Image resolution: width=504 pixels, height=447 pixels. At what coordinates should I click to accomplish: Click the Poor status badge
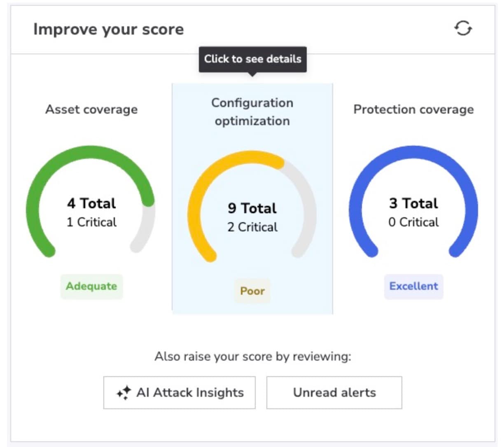pos(252,291)
